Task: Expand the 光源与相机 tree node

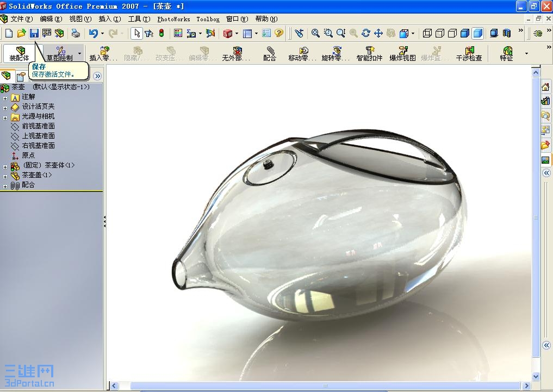Action: coord(5,118)
